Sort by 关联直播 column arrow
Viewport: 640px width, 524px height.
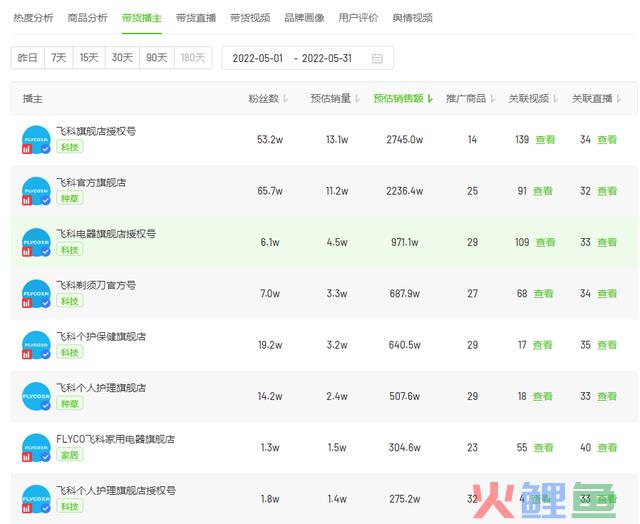click(619, 99)
